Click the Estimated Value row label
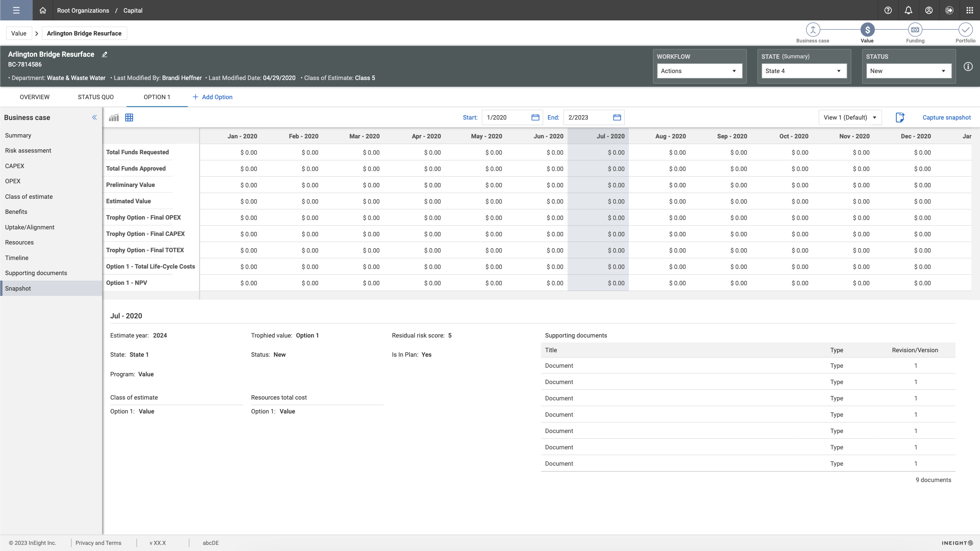The width and height of the screenshot is (980, 551). coord(128,201)
